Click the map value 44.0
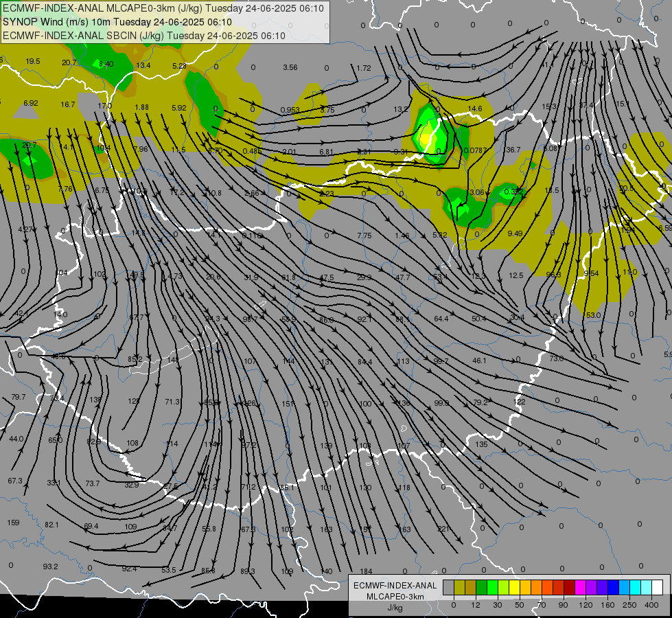This screenshot has width=672, height=618. click(16, 439)
